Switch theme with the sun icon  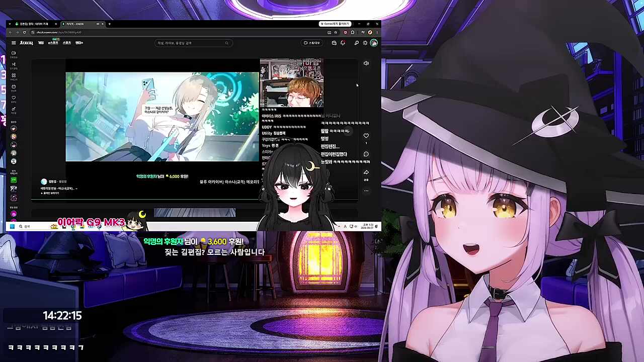click(365, 43)
